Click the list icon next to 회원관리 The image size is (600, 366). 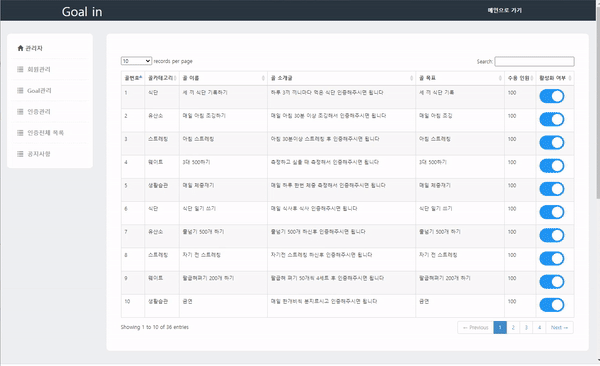tap(20, 69)
